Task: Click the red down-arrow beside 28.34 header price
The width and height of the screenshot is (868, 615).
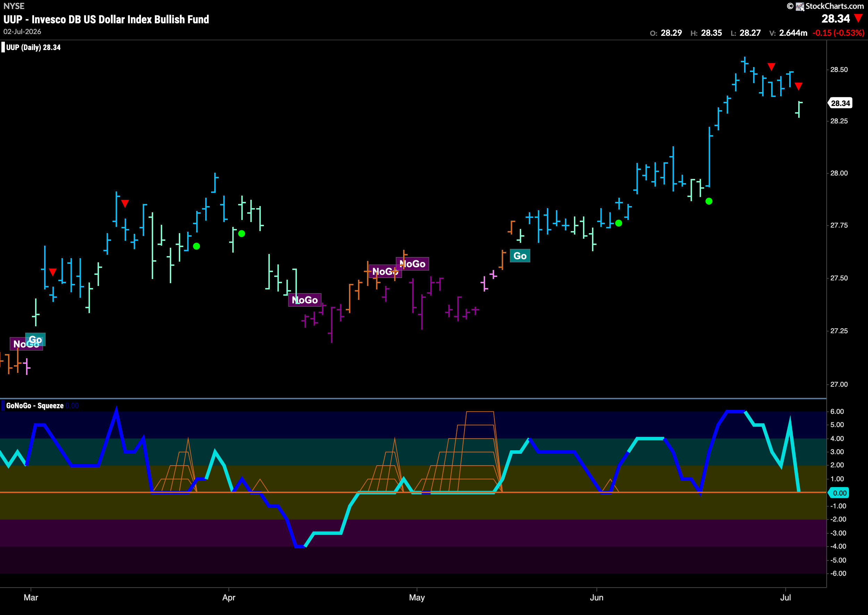Action: pyautogui.click(x=858, y=18)
